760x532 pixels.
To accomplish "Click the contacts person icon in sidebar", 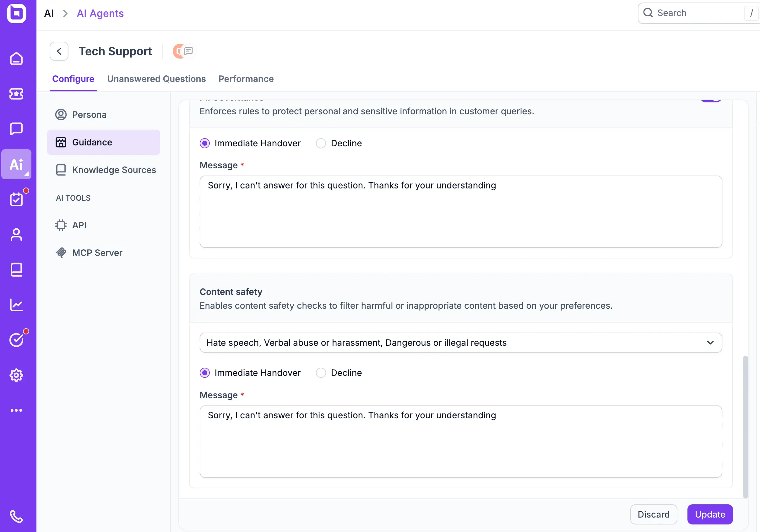I will (16, 235).
